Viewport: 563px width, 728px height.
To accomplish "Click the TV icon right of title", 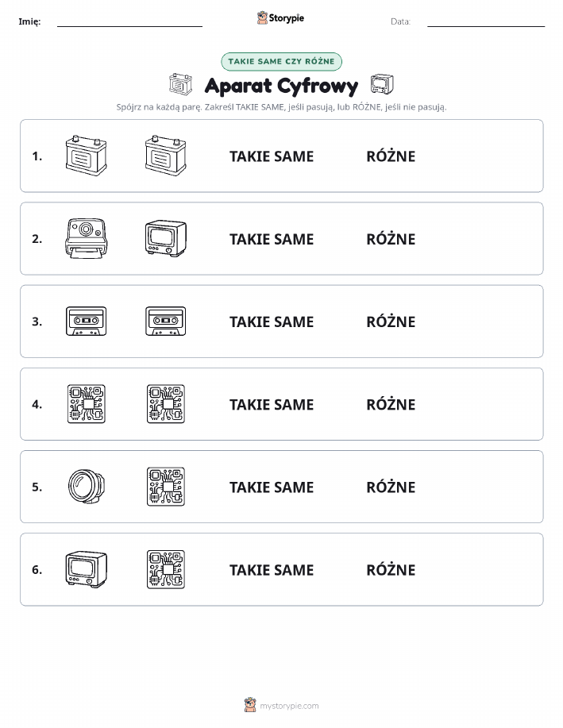I will point(382,84).
